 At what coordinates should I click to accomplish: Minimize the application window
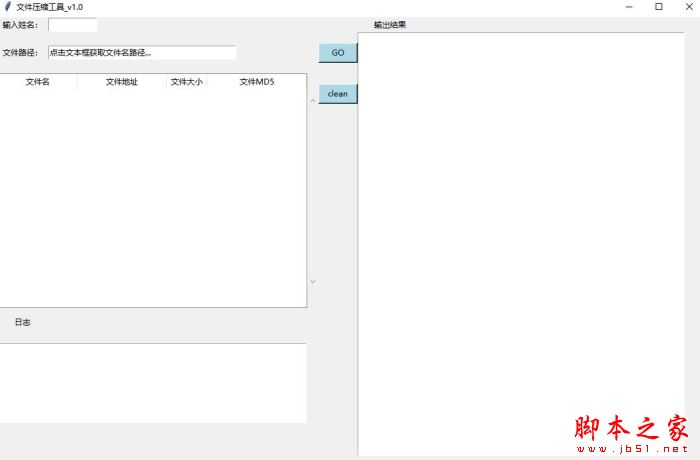629,7
